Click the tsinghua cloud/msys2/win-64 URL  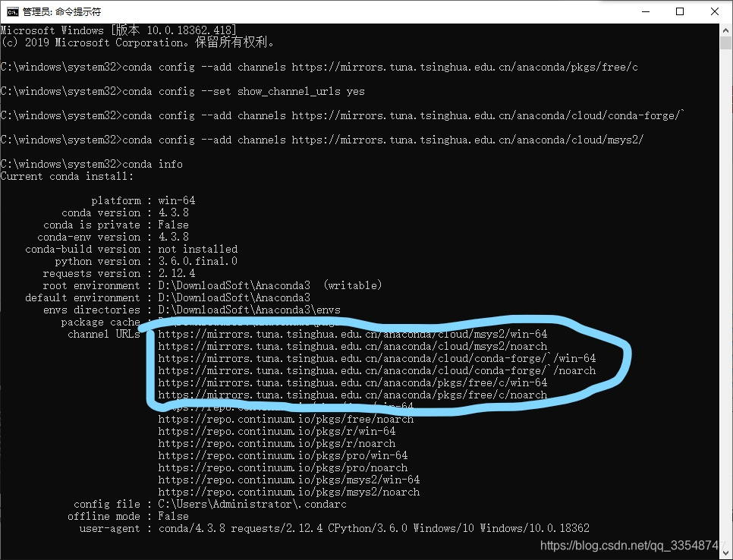353,334
